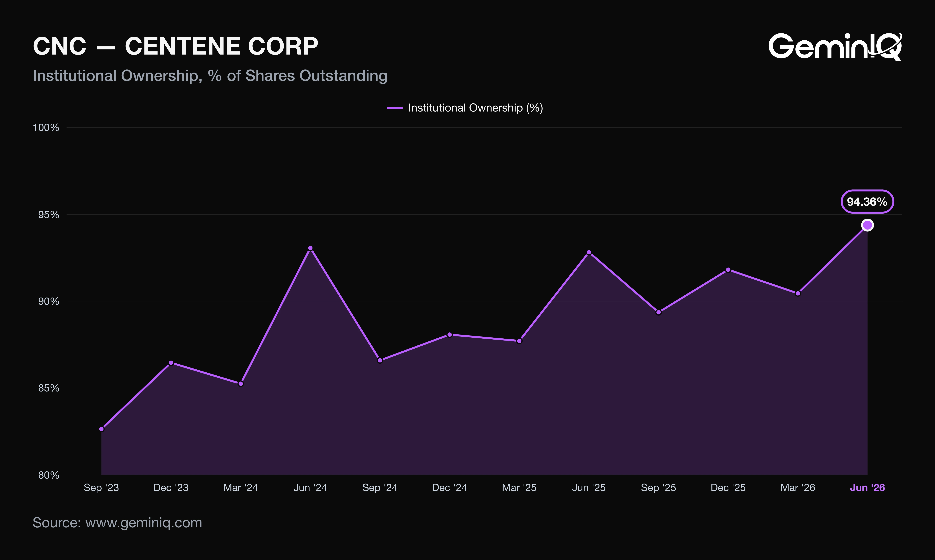Click the Jun '24 axis label
The height and width of the screenshot is (560, 935).
[310, 488]
